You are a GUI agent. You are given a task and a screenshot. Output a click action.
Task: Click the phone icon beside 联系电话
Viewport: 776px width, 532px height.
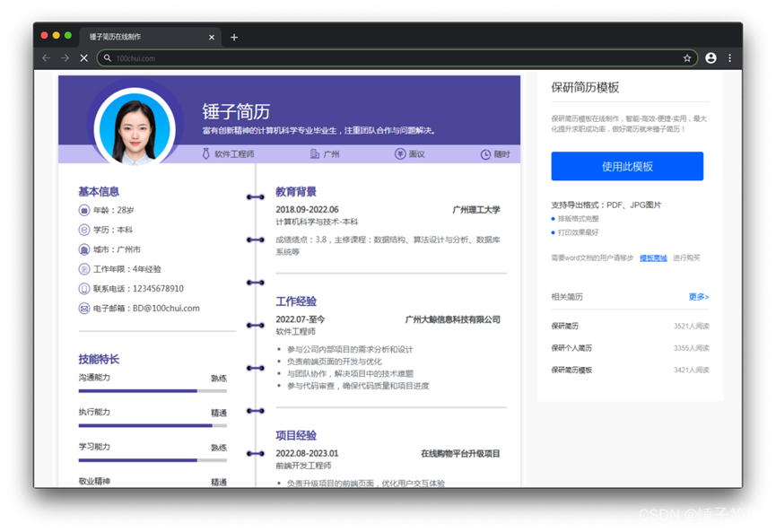84,289
